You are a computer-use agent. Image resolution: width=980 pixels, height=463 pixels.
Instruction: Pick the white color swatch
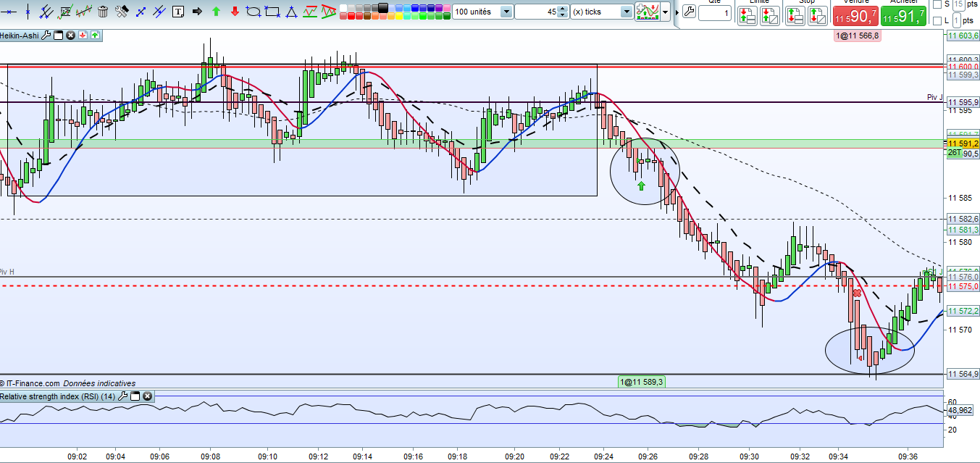click(343, 8)
